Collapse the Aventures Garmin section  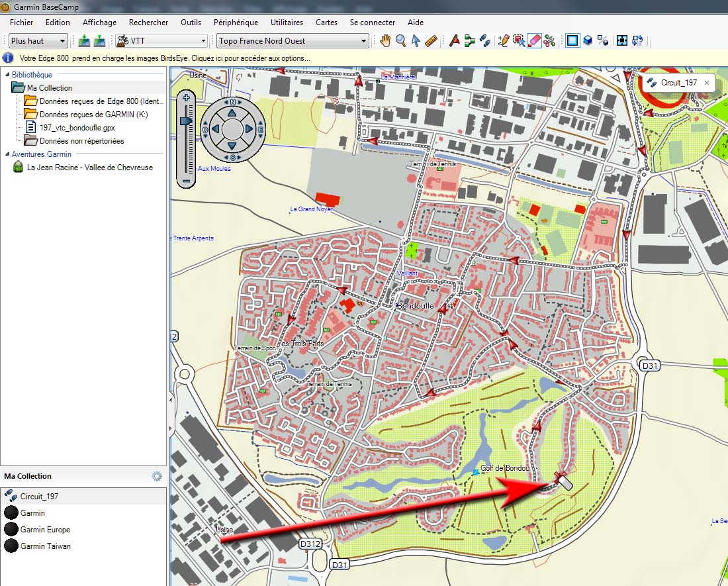click(x=7, y=154)
